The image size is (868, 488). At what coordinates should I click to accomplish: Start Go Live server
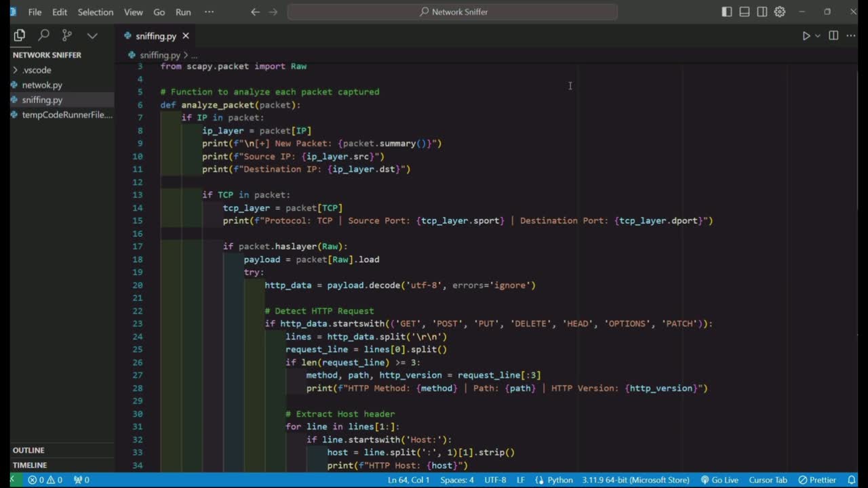[719, 480]
